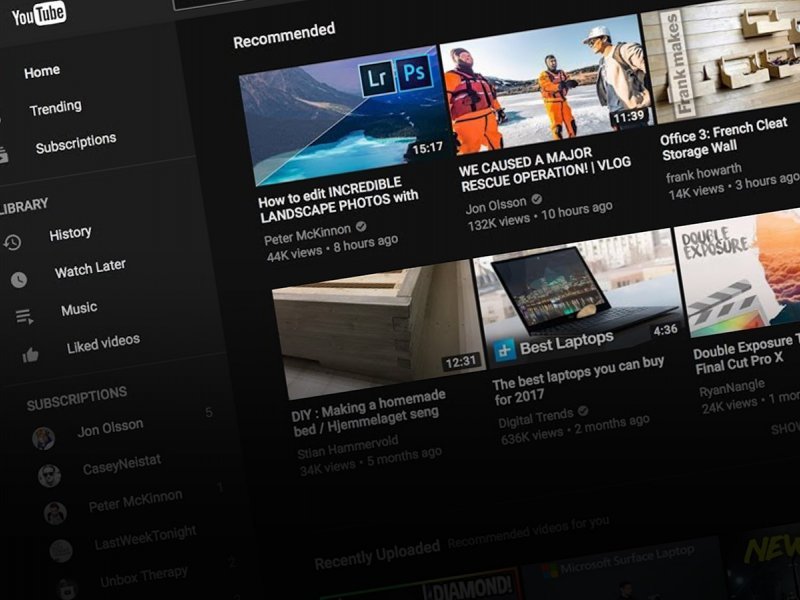The height and width of the screenshot is (600, 800).
Task: Play the homemade bed video thumbnail
Action: (x=378, y=330)
